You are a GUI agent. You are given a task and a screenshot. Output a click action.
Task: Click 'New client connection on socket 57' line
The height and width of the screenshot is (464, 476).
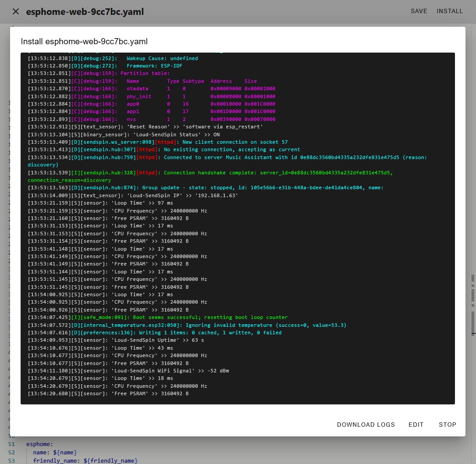click(157, 142)
